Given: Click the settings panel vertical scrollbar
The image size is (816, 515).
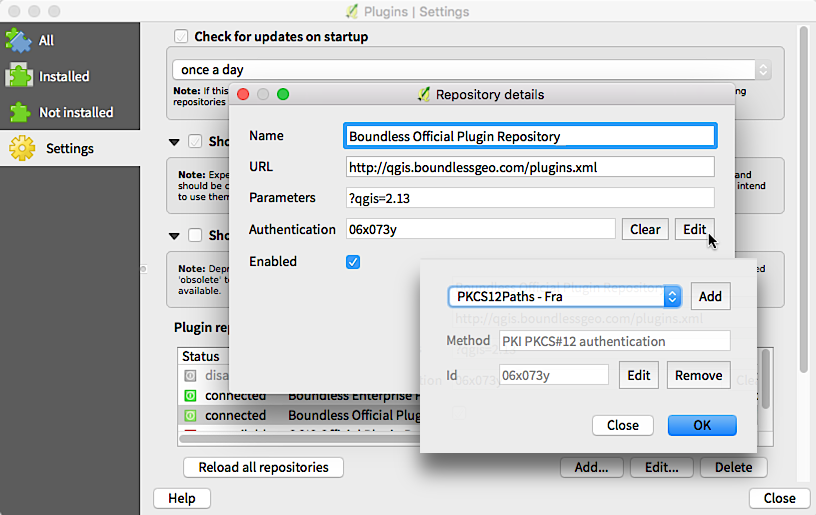Looking at the screenshot, I should [804, 198].
